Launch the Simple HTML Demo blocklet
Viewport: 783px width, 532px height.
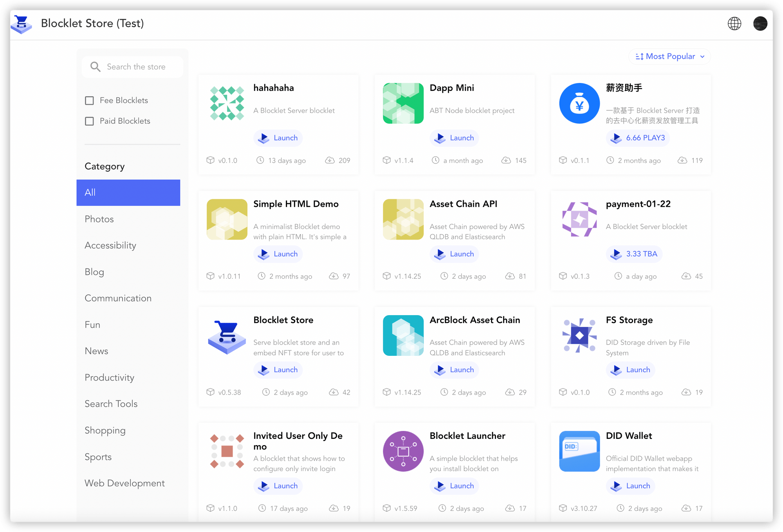coord(278,254)
